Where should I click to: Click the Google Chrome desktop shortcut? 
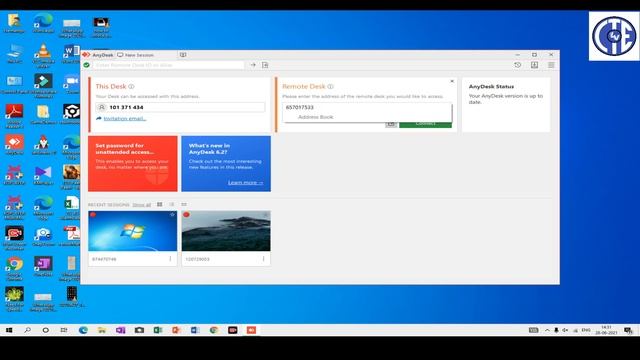(x=14, y=268)
